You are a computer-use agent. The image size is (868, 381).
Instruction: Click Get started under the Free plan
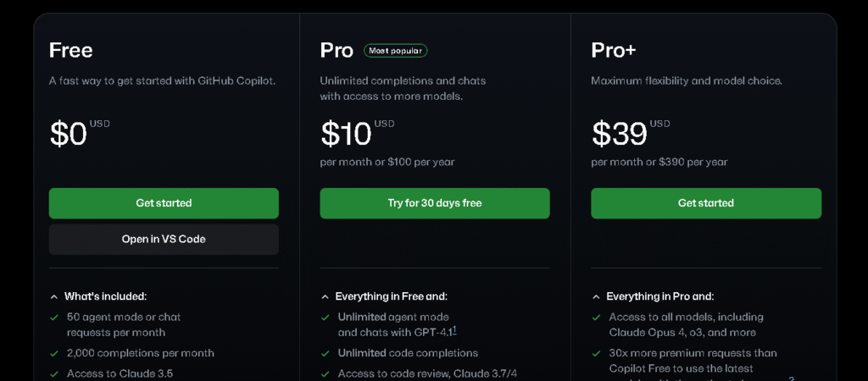click(x=164, y=203)
